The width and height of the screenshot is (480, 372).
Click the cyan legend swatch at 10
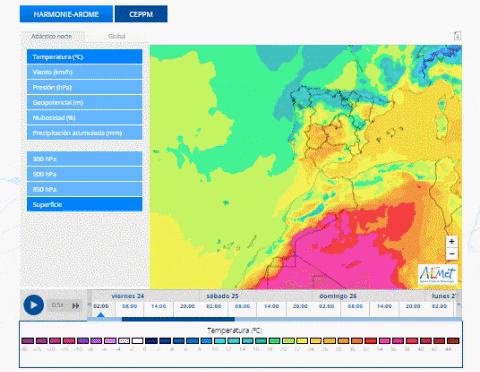pos(220,341)
